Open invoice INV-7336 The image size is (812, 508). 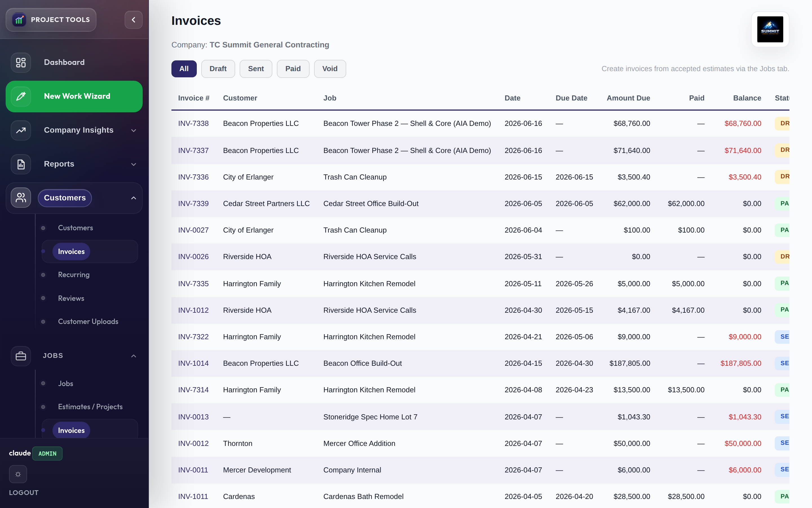pos(193,177)
